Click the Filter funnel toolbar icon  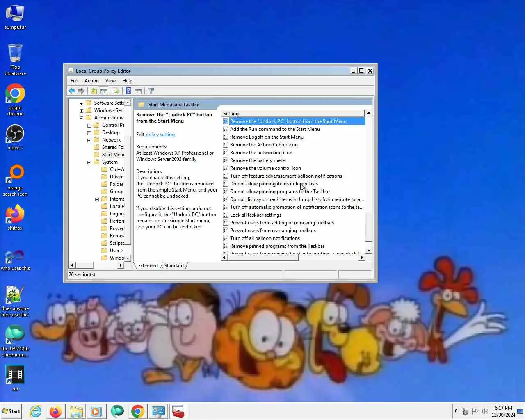pos(151,91)
